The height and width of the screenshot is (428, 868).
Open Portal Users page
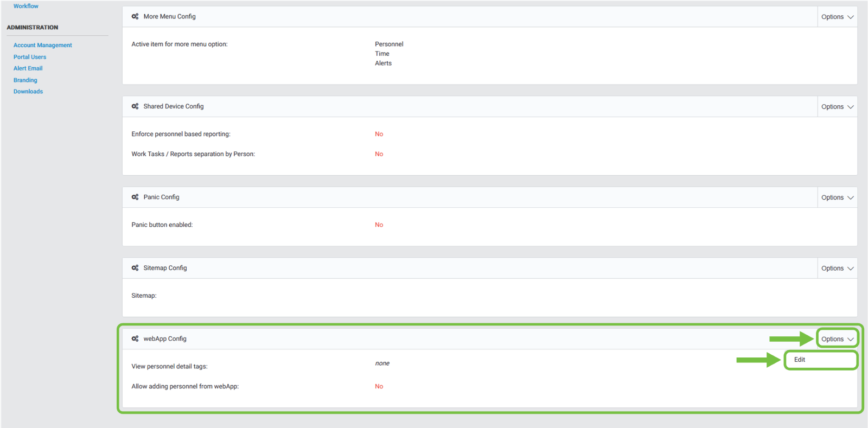coord(30,57)
